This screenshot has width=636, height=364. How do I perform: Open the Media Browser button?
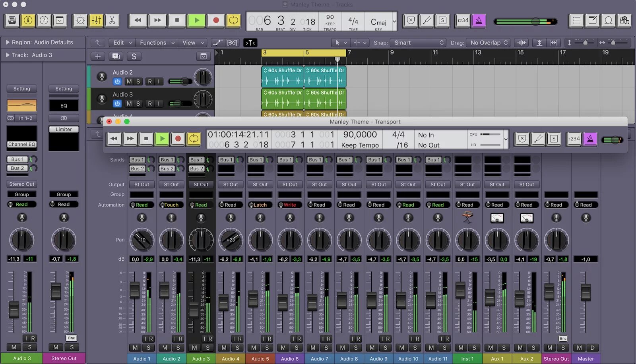(x=624, y=20)
